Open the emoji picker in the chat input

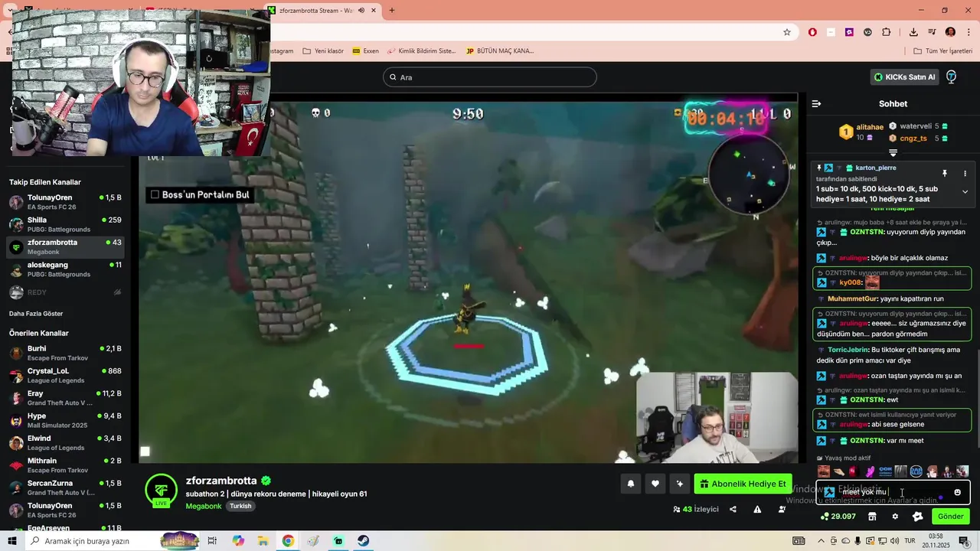pyautogui.click(x=957, y=492)
